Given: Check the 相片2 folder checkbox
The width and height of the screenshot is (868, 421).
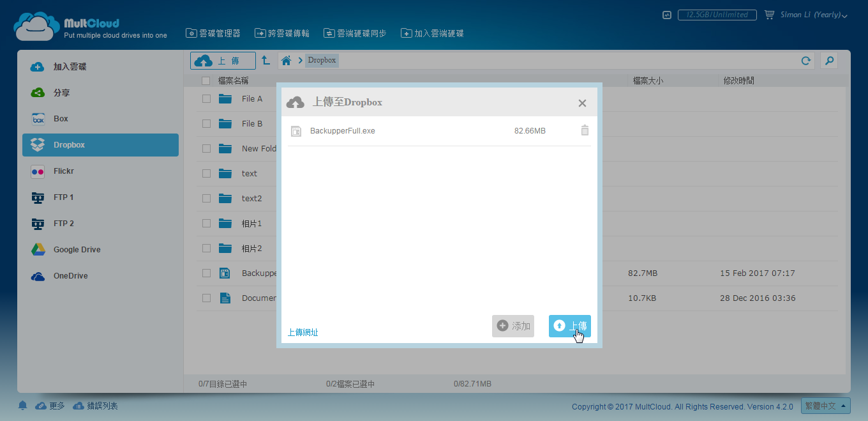Looking at the screenshot, I should (x=206, y=249).
